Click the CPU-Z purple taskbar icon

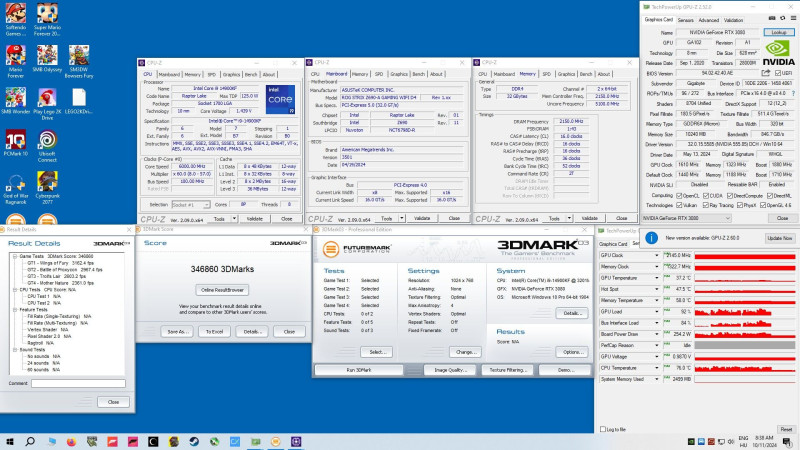[296, 441]
